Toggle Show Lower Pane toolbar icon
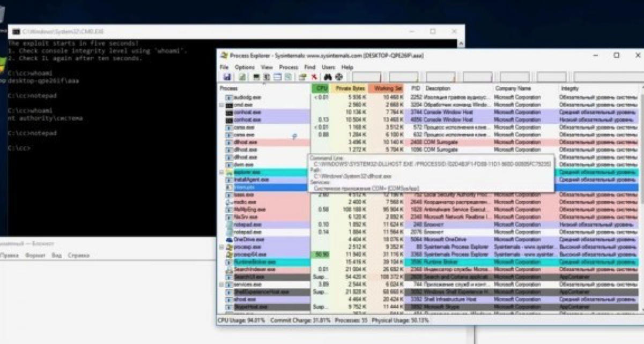This screenshot has width=644, height=344. point(277,77)
